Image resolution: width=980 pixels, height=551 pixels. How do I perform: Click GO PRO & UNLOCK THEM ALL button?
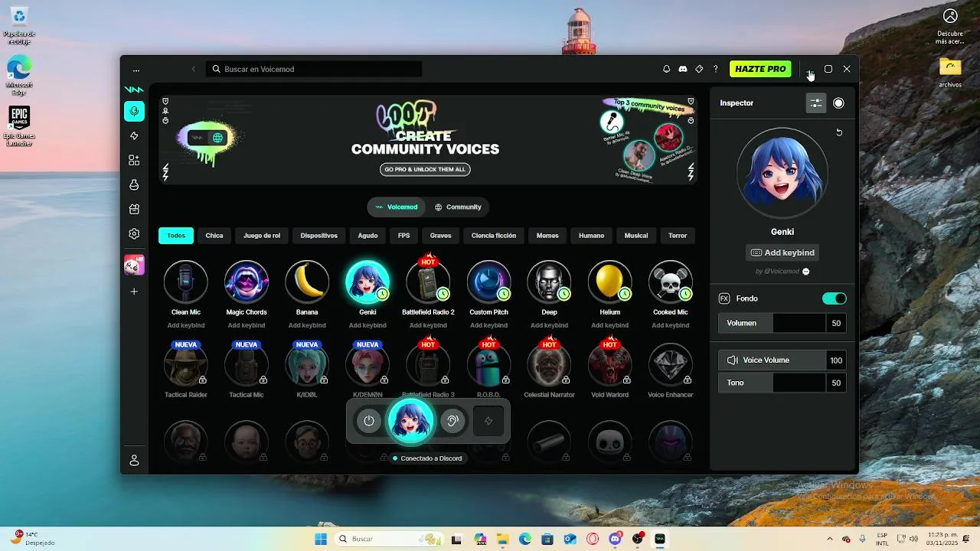[425, 169]
